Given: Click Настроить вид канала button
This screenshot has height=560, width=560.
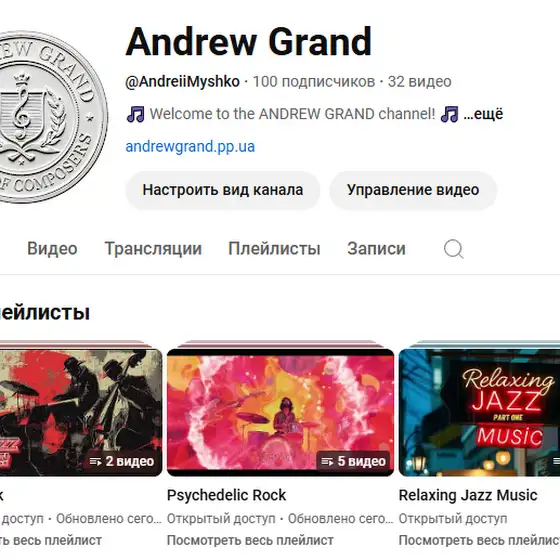Looking at the screenshot, I should click(x=223, y=190).
